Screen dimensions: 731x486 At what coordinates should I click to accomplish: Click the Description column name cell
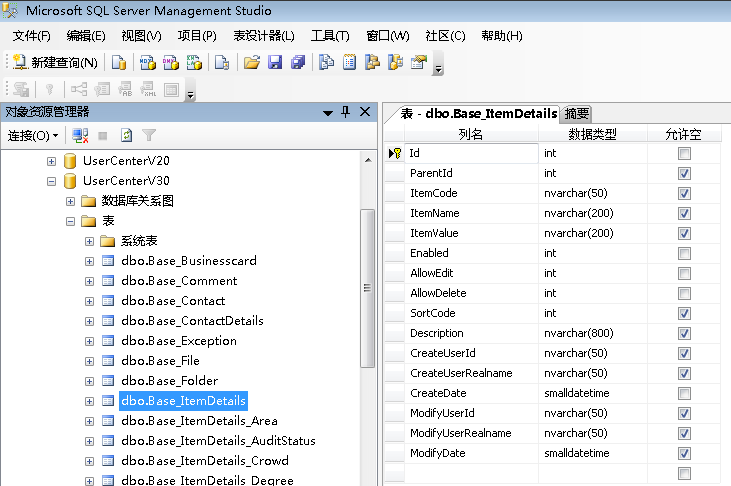tap(471, 333)
